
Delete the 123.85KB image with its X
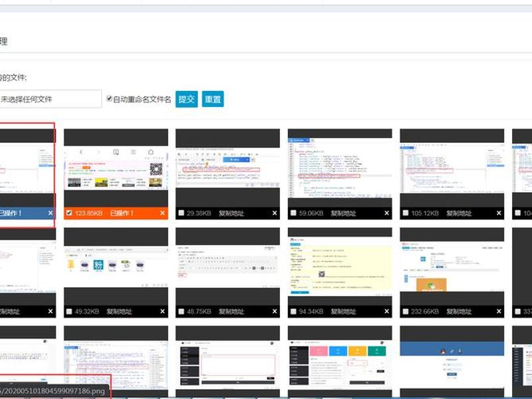point(162,213)
